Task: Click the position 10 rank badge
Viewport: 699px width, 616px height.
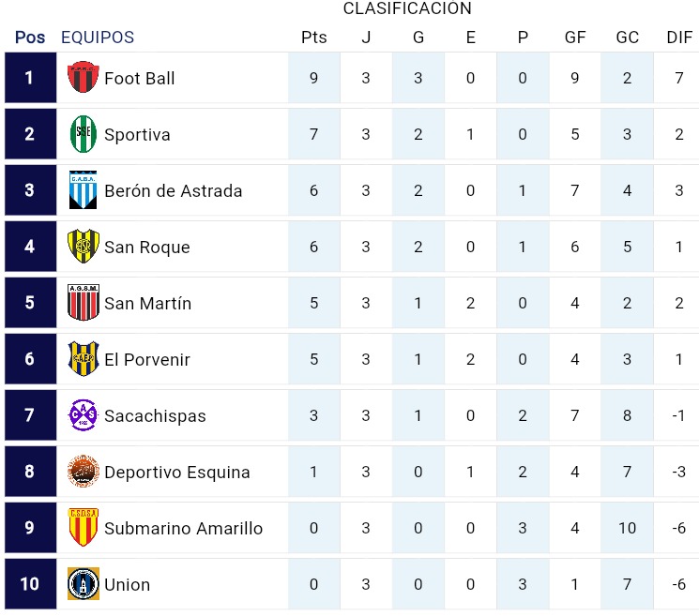Action: pyautogui.click(x=30, y=584)
